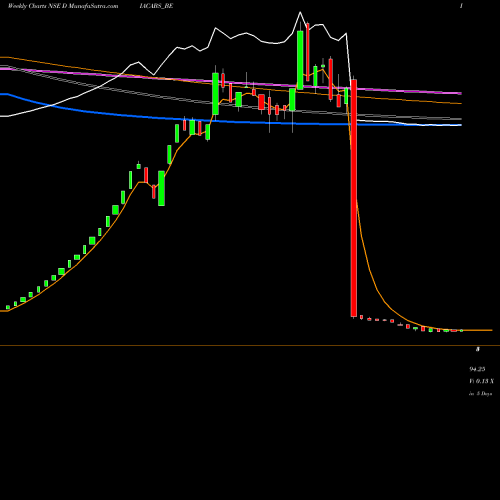This screenshot has height=500, width=500.
Task: Click the V: 0.13 X volume reading
Action: [x=481, y=381]
